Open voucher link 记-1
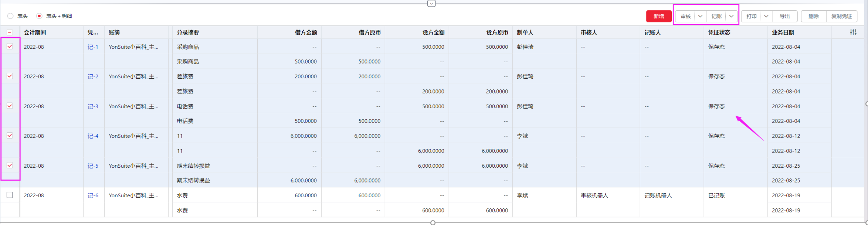This screenshot has height=225, width=868. [93, 47]
